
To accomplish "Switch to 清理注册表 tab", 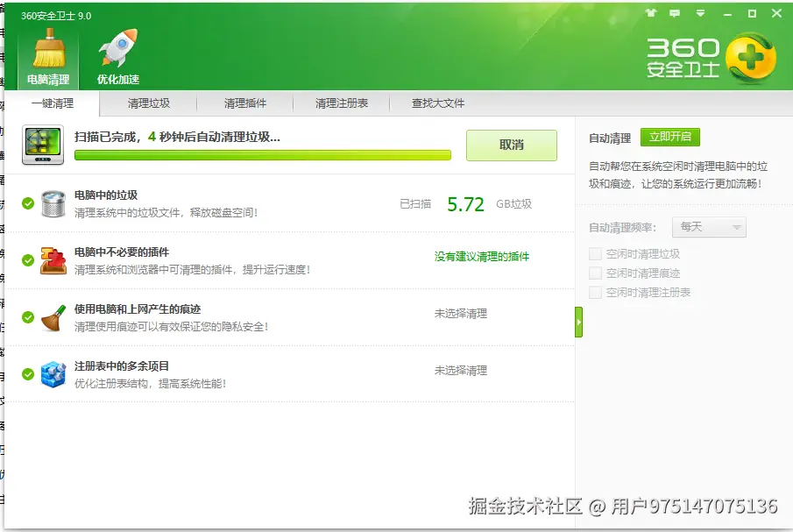I will (x=342, y=103).
